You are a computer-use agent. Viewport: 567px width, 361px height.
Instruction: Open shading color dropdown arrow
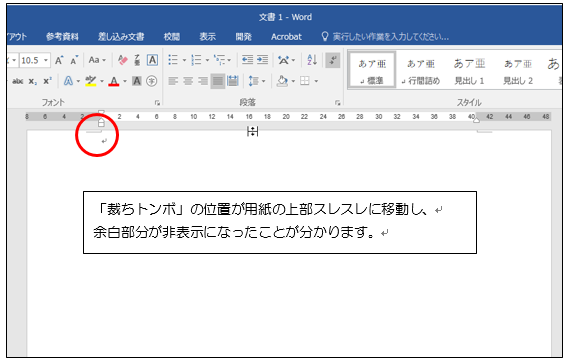[293, 81]
